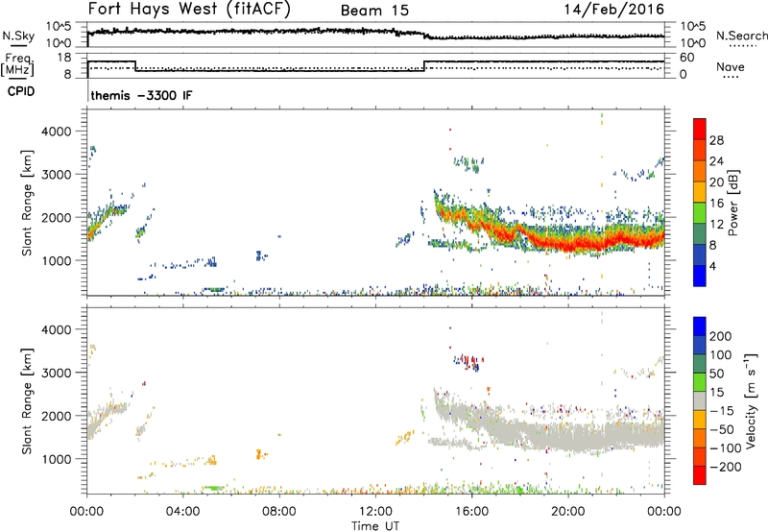Click the Power colorbar segment between 20 and 24
Screen dimensions: 768x532
(x=700, y=171)
